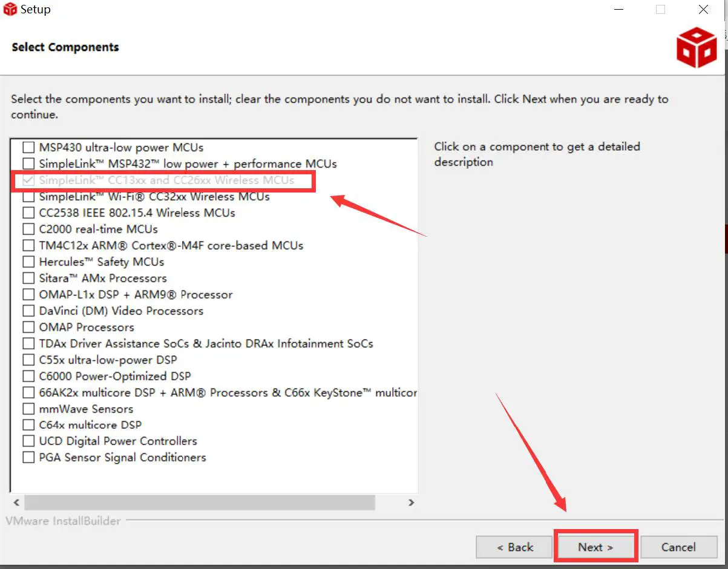Toggle SimpleLink CC13xx and CC26xx checkbox

(x=28, y=180)
